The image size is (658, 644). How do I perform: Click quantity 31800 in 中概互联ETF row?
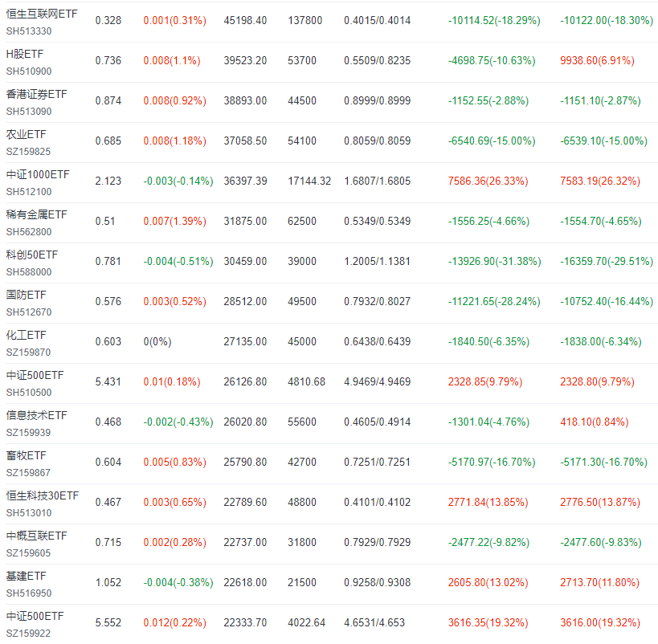(302, 543)
